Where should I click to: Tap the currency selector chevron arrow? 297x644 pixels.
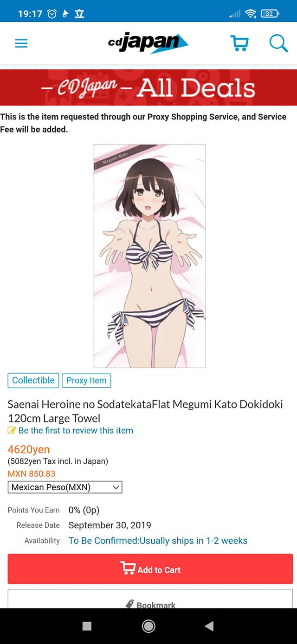pyautogui.click(x=116, y=487)
